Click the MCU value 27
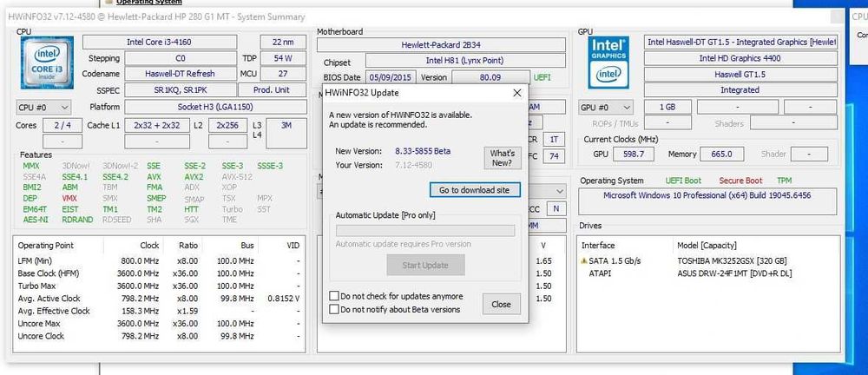Image resolution: width=868 pixels, height=375 pixels. (283, 74)
